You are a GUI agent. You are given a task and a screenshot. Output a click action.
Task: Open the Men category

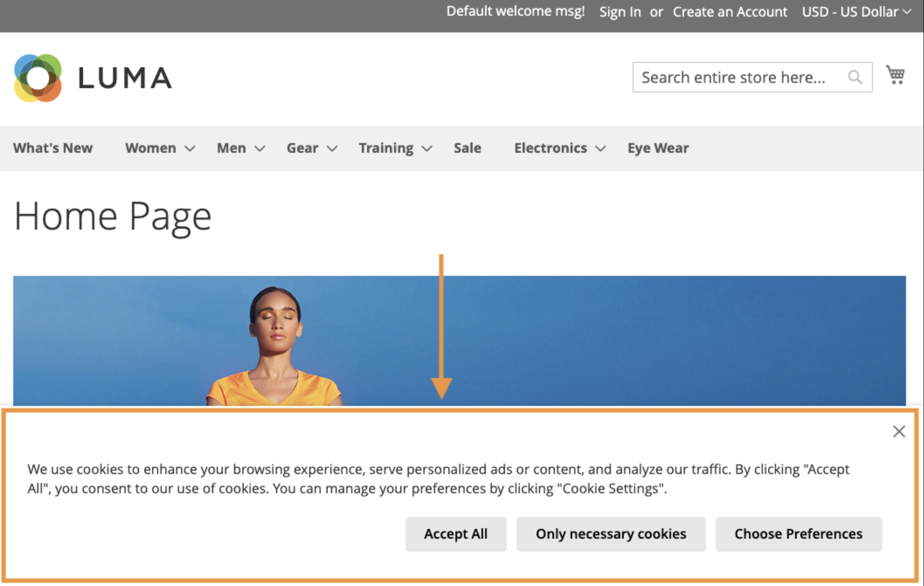point(231,148)
